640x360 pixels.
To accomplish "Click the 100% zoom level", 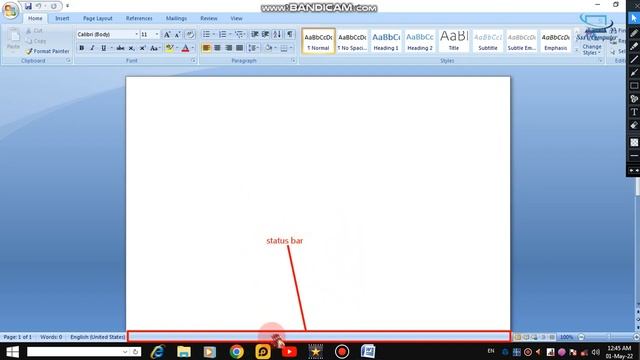I will [566, 337].
